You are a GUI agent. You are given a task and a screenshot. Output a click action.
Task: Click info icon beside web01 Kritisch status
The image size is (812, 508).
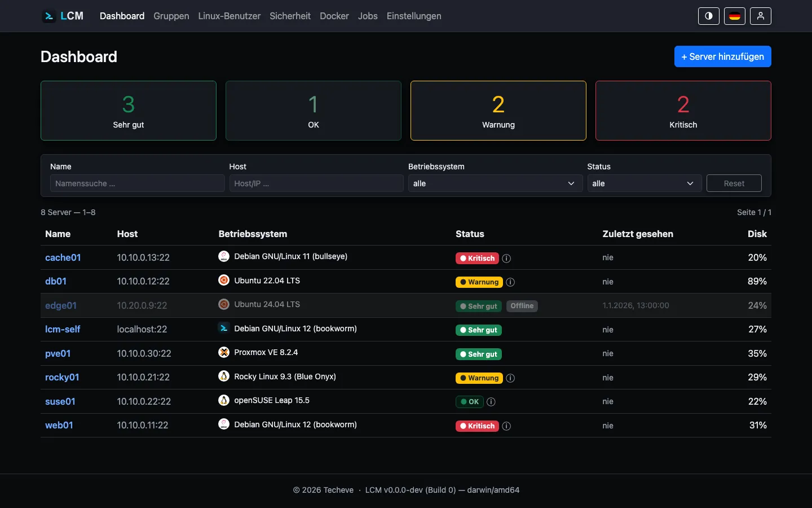click(506, 426)
